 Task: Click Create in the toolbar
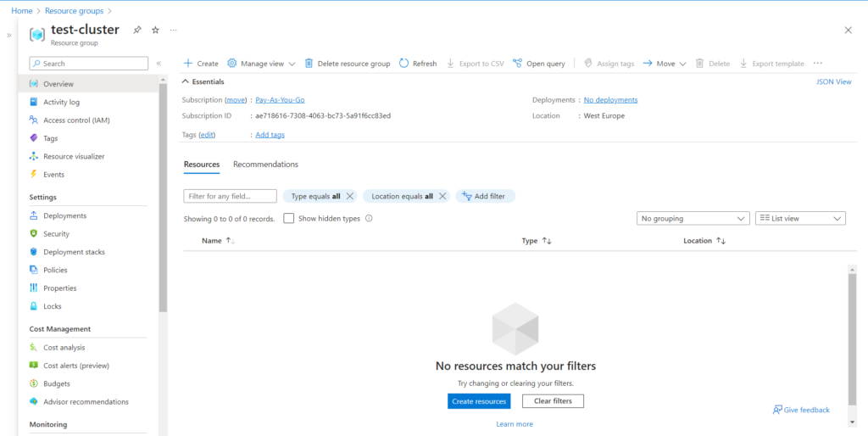201,64
